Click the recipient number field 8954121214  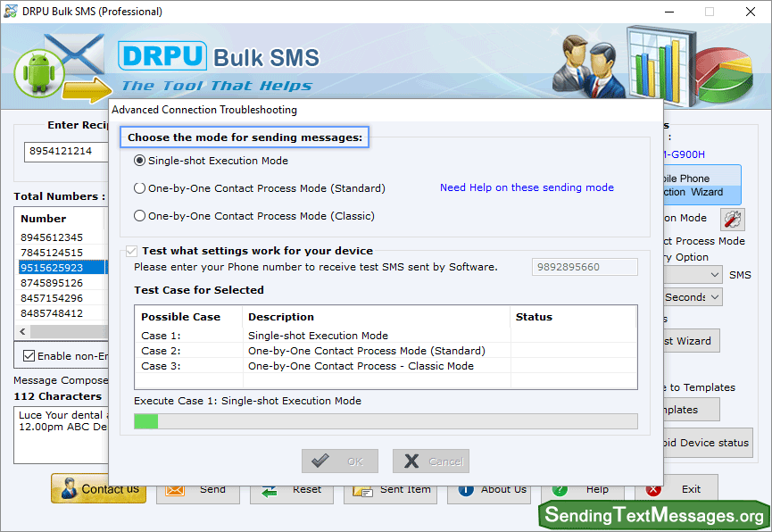66,151
